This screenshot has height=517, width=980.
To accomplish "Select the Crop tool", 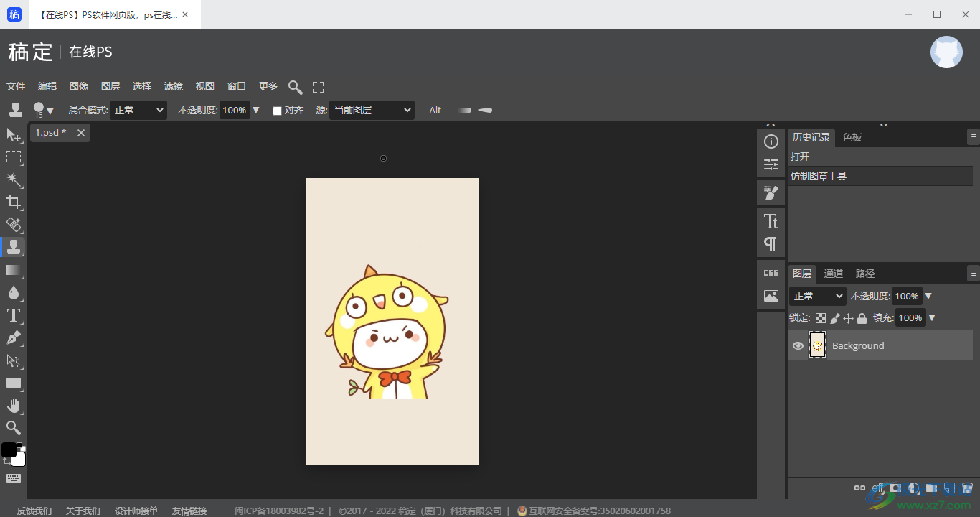I will [14, 202].
